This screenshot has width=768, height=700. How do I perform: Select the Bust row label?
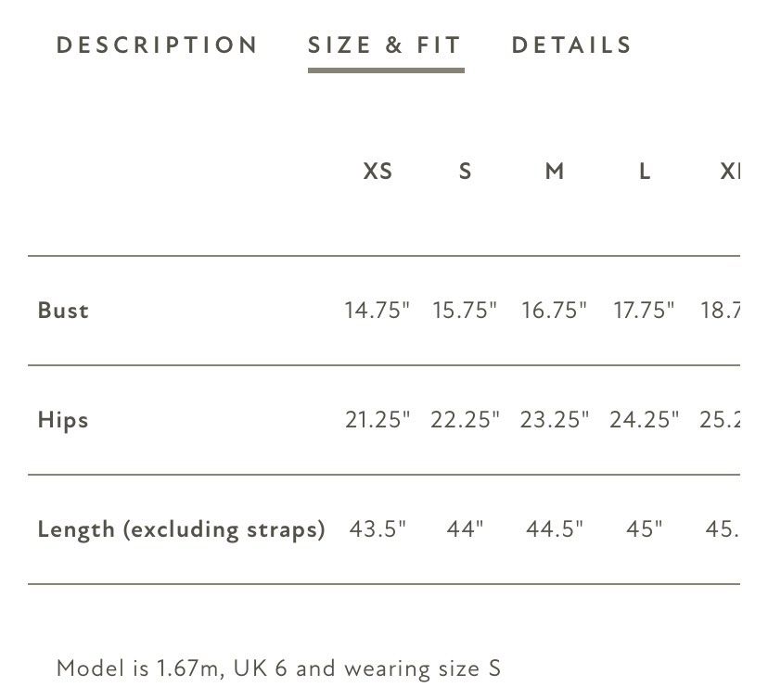pyautogui.click(x=63, y=311)
